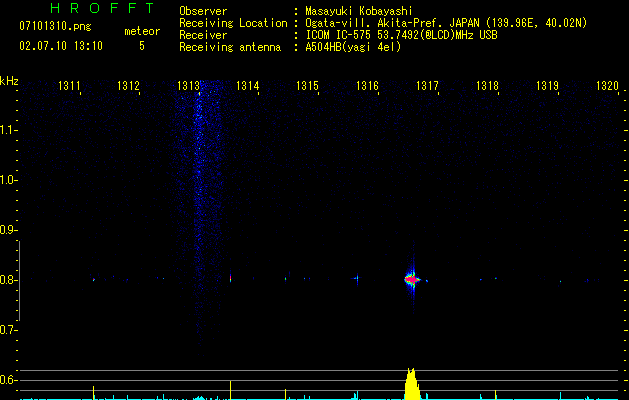The width and height of the screenshot is (629, 400).
Task: Click time axis label 1314
Action: pyautogui.click(x=248, y=86)
